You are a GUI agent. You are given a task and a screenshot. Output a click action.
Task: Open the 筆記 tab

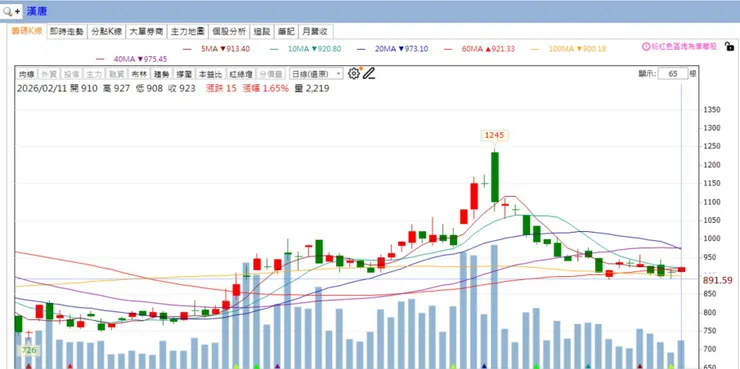pos(286,32)
